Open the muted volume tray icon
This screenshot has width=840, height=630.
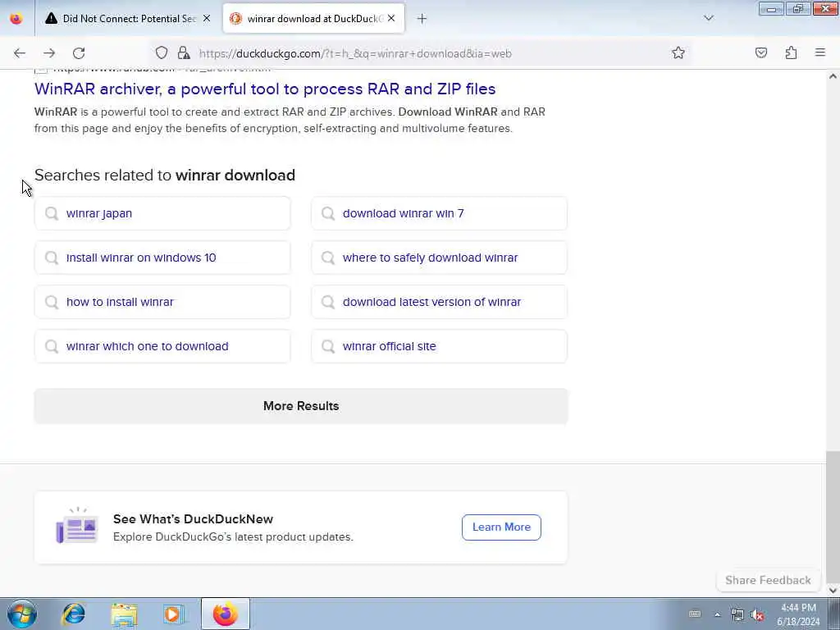point(757,614)
